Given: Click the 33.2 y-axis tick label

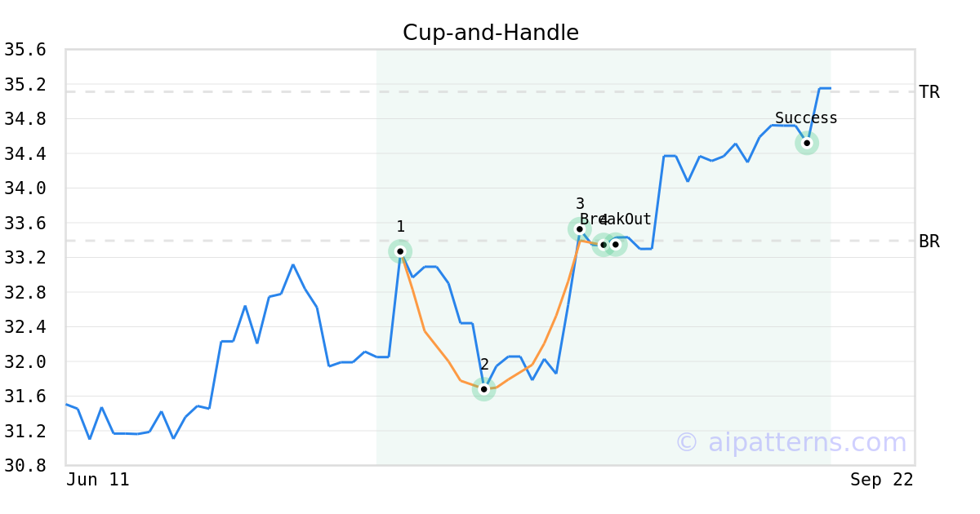Looking at the screenshot, I should (x=25, y=257).
